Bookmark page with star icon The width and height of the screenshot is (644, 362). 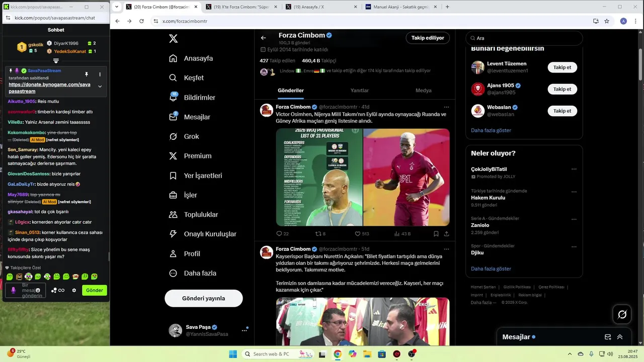click(607, 21)
